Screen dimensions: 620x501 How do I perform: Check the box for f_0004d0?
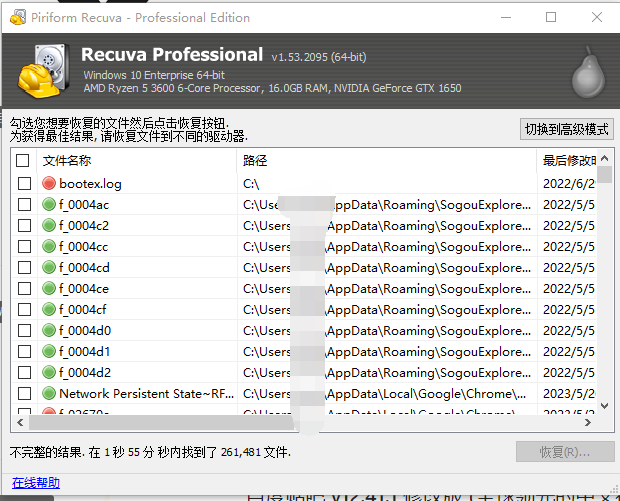[25, 330]
